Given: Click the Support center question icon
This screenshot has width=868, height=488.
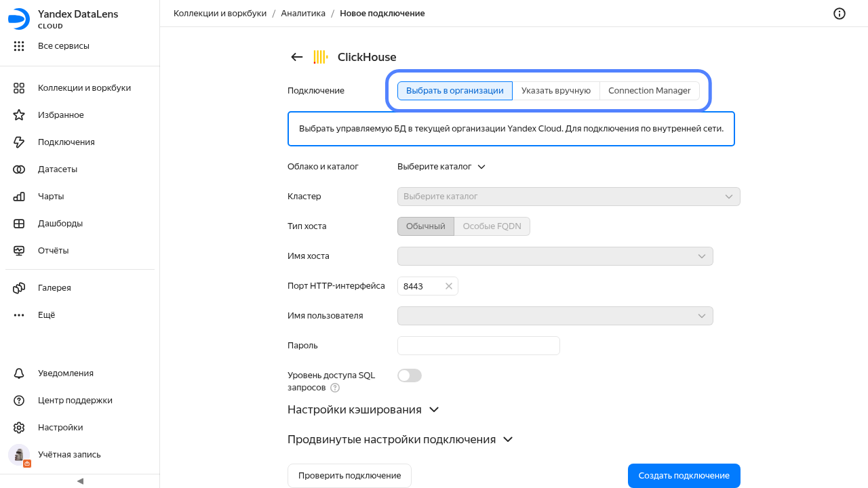Looking at the screenshot, I should [19, 401].
